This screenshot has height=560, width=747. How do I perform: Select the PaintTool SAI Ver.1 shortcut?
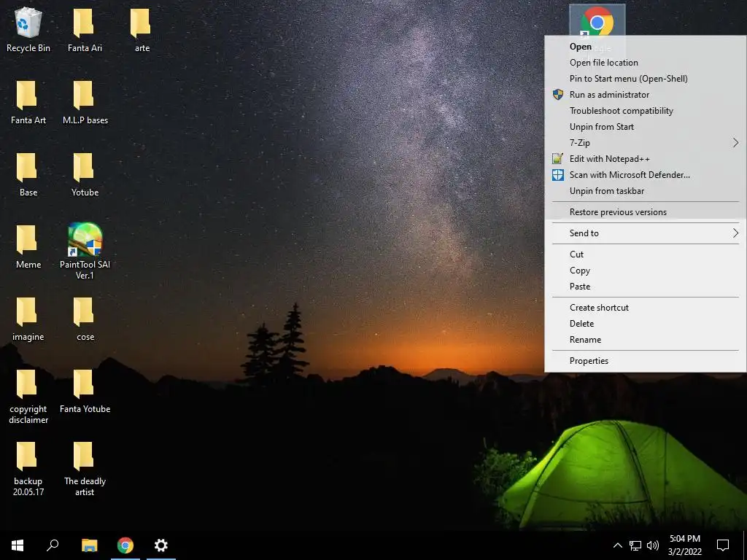[x=85, y=251]
